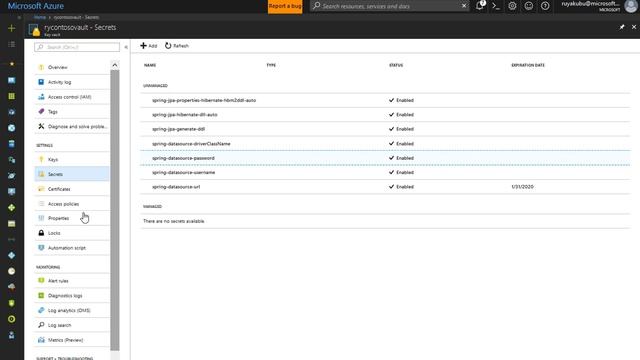Open secret spring-jpa-generate-ddl
Screen dimensions: 640x360
point(385,129)
